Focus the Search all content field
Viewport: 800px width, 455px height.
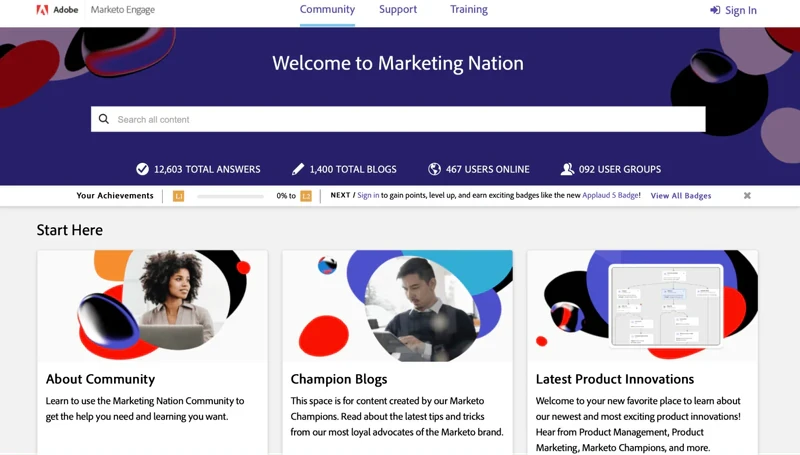point(398,119)
